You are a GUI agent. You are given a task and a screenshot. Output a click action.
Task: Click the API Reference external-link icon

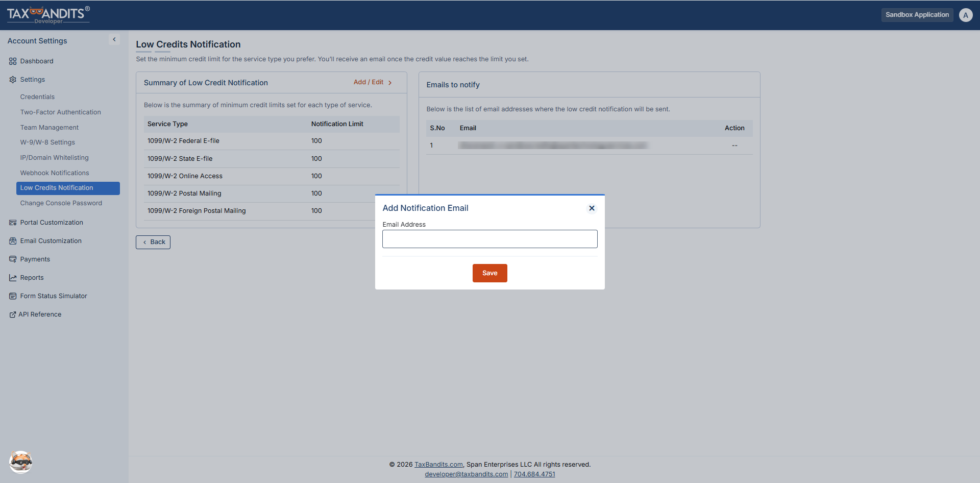click(x=13, y=315)
